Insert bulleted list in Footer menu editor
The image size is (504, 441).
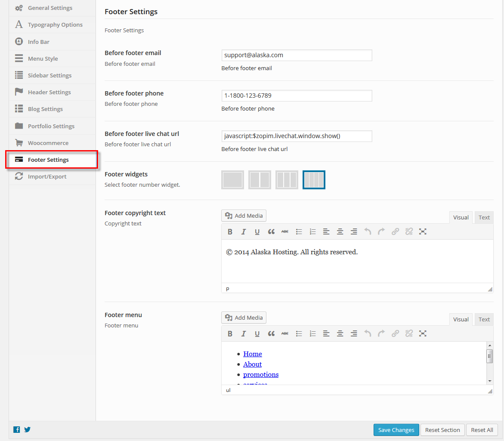pyautogui.click(x=299, y=333)
